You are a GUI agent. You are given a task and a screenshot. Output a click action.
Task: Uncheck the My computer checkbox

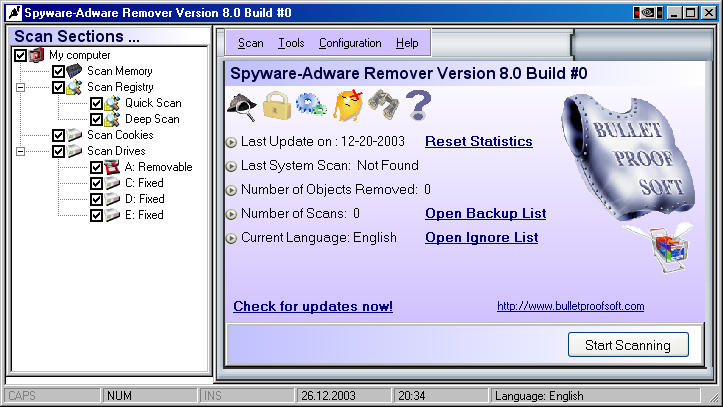[20, 55]
